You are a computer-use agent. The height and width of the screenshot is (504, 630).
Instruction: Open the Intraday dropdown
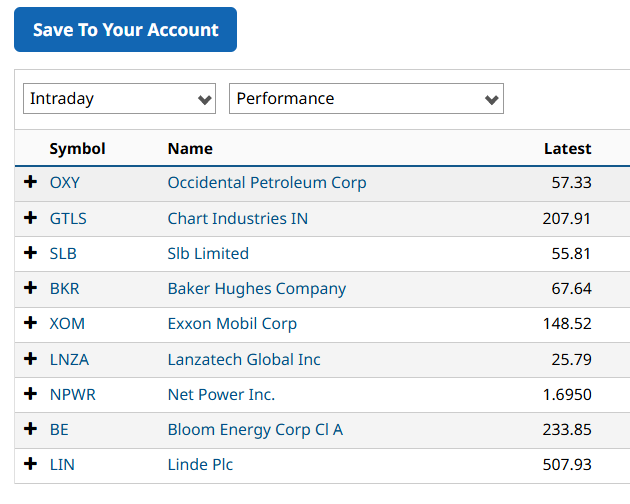tap(119, 99)
